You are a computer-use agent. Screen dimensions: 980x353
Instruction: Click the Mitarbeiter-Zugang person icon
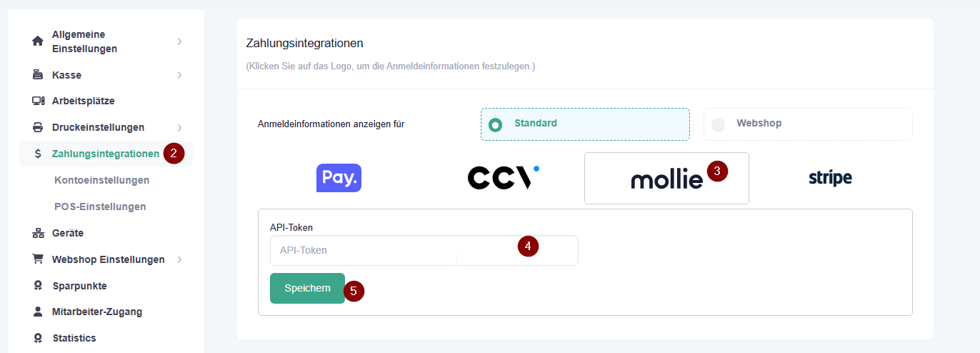click(x=38, y=312)
